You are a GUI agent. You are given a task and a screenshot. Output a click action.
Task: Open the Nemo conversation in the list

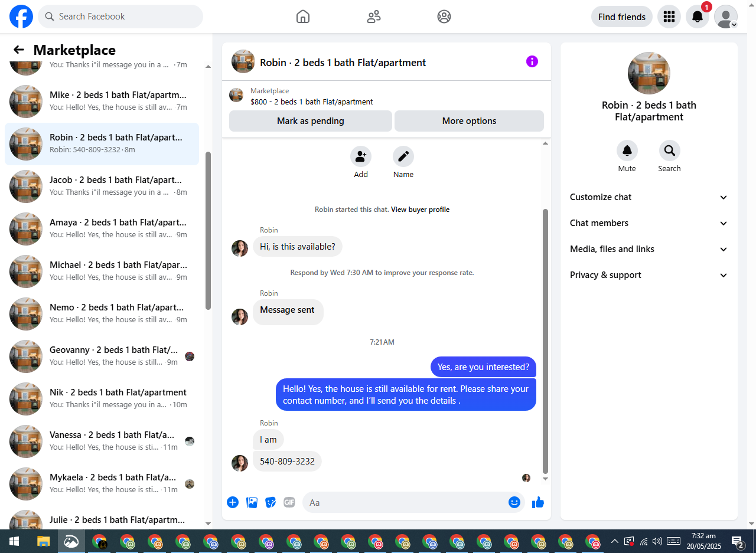102,314
